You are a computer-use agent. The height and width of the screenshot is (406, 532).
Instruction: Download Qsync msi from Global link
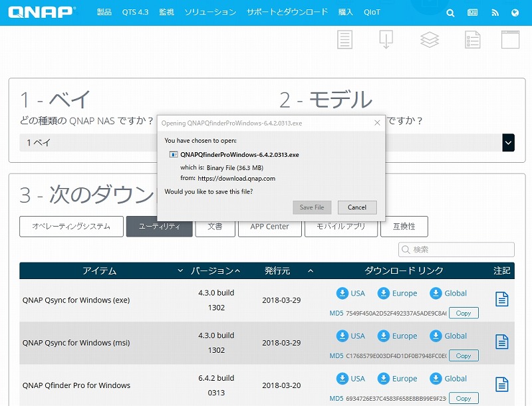[x=448, y=336]
